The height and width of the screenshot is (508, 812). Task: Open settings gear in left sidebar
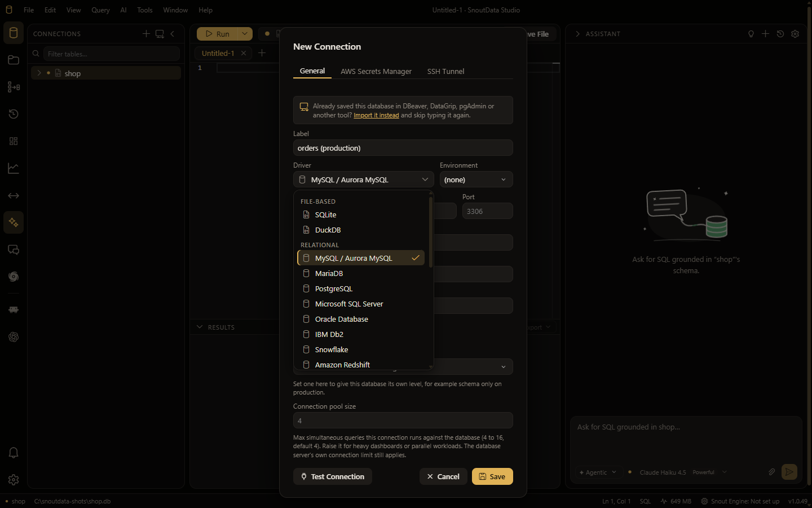click(x=14, y=480)
